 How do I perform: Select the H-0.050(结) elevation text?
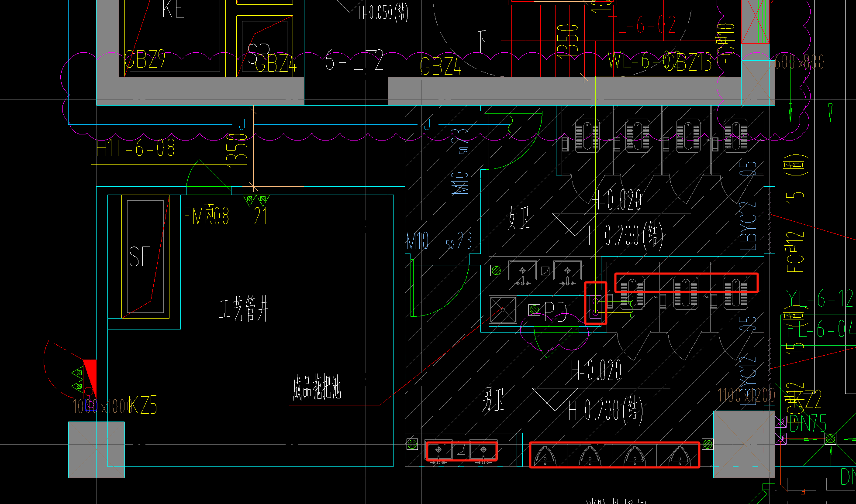(383, 12)
